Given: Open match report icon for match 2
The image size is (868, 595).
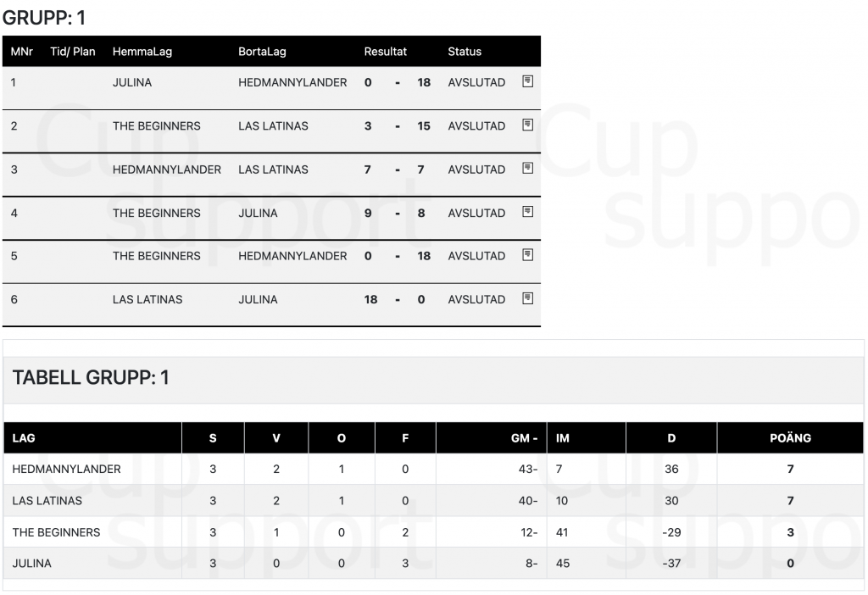Looking at the screenshot, I should pyautogui.click(x=527, y=125).
